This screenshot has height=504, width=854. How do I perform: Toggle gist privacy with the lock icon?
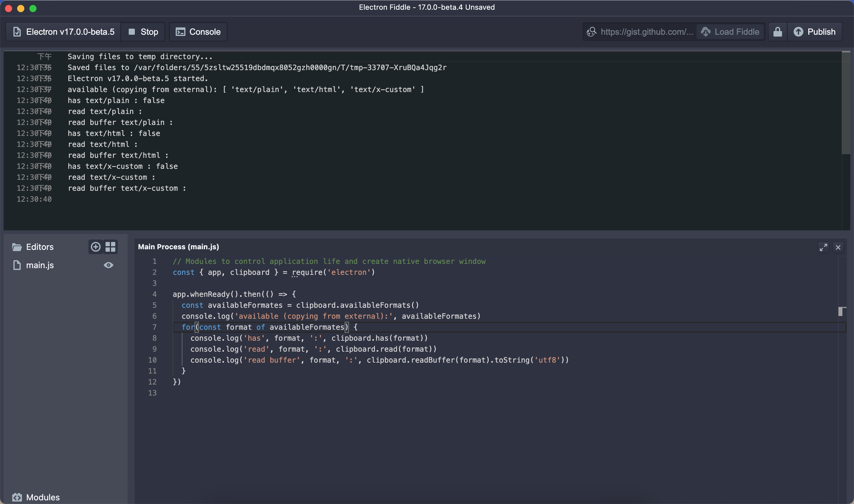coord(777,32)
